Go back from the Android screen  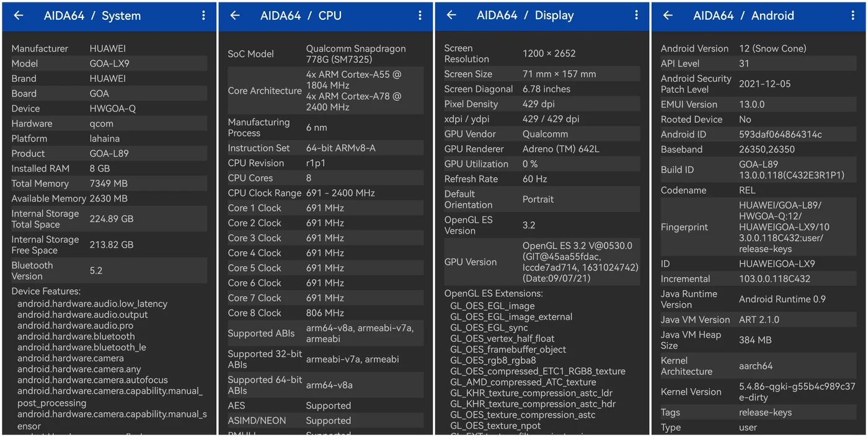[x=668, y=15]
